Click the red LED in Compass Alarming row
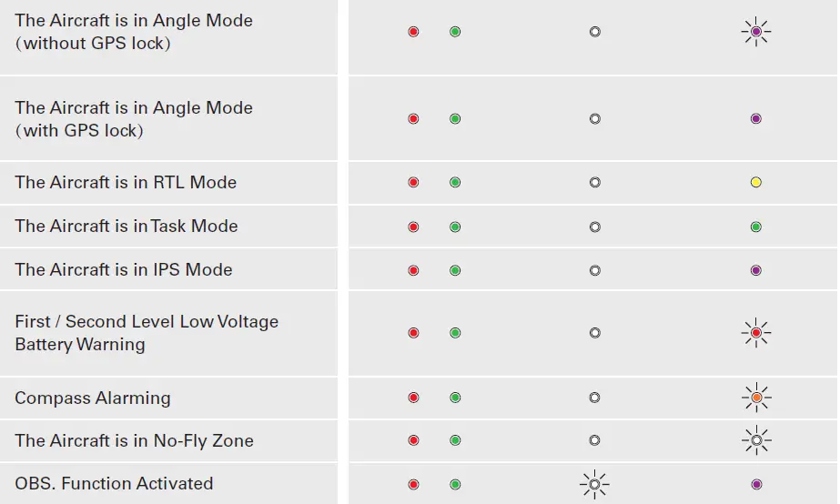The height and width of the screenshot is (504, 840). tap(413, 398)
